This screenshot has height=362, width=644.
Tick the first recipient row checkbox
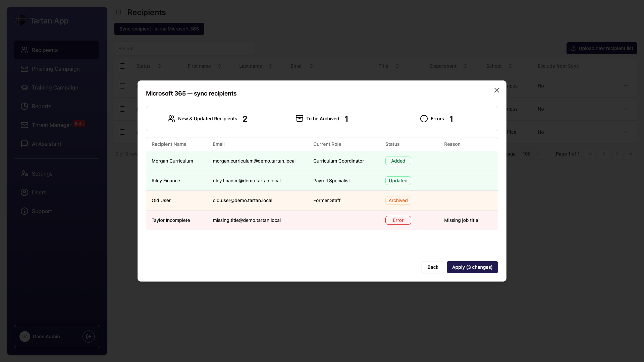click(122, 86)
